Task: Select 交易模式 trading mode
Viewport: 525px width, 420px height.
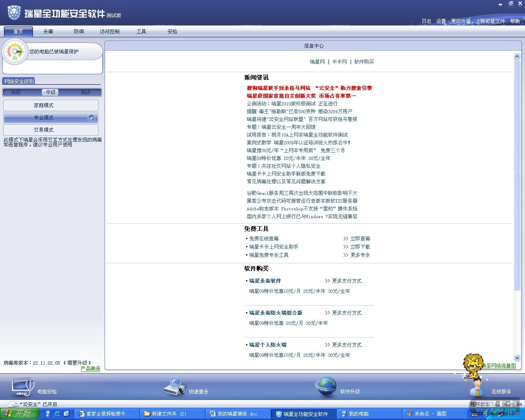Action: [51, 130]
